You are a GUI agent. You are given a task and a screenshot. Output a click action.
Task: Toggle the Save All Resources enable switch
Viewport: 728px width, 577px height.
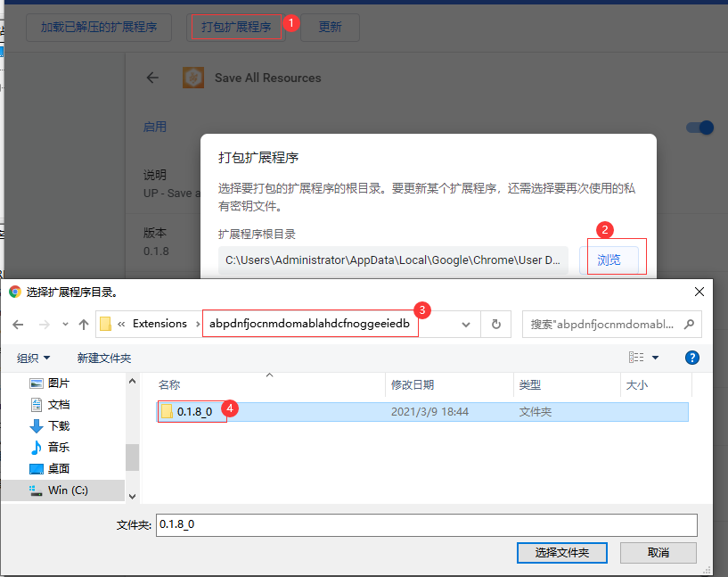(700, 128)
